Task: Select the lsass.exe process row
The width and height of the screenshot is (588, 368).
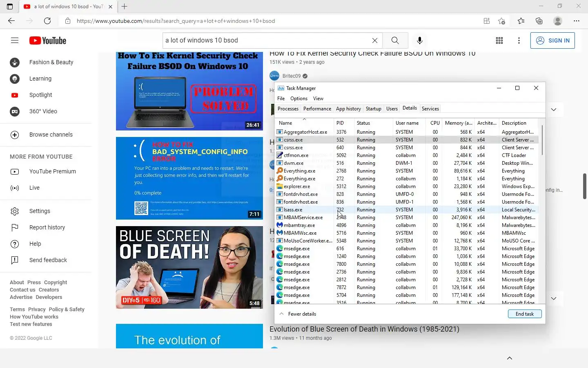Action: [x=407, y=210]
